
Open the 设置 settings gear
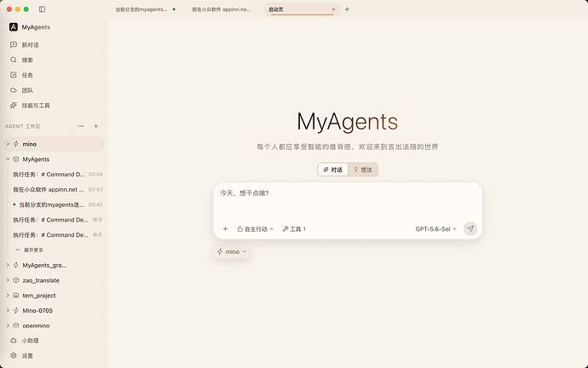pyautogui.click(x=14, y=355)
